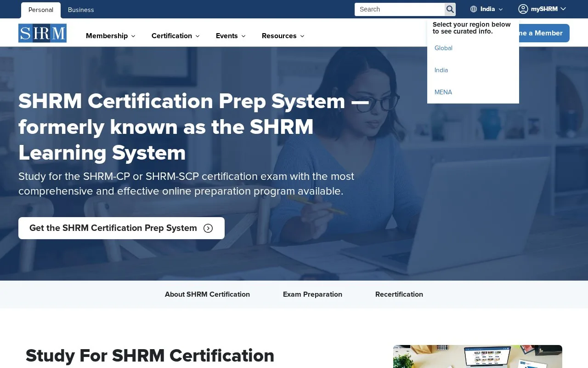This screenshot has height=368, width=588.
Task: Switch to the Business tab
Action: [x=81, y=10]
